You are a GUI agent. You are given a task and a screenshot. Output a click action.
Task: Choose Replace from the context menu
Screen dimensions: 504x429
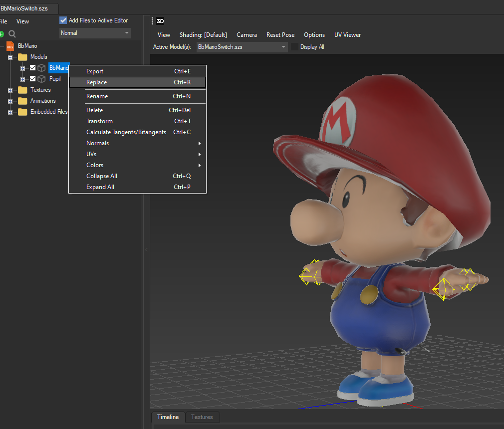coord(96,82)
